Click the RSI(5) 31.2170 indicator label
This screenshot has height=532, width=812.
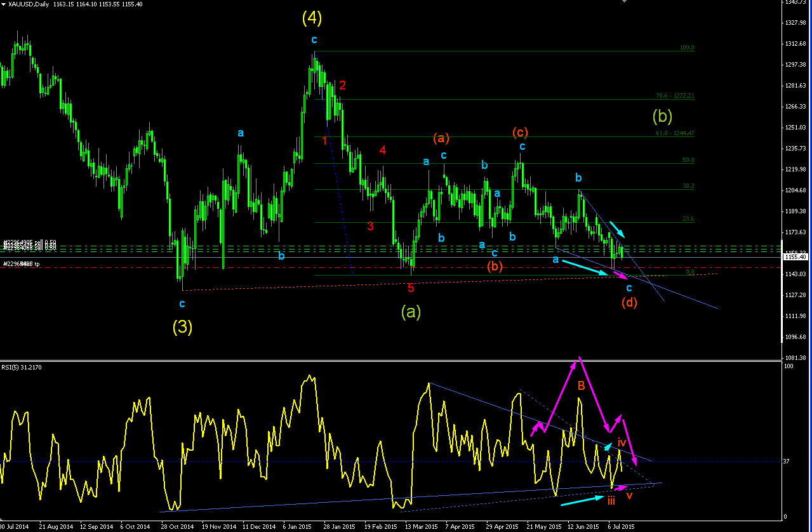click(x=22, y=366)
